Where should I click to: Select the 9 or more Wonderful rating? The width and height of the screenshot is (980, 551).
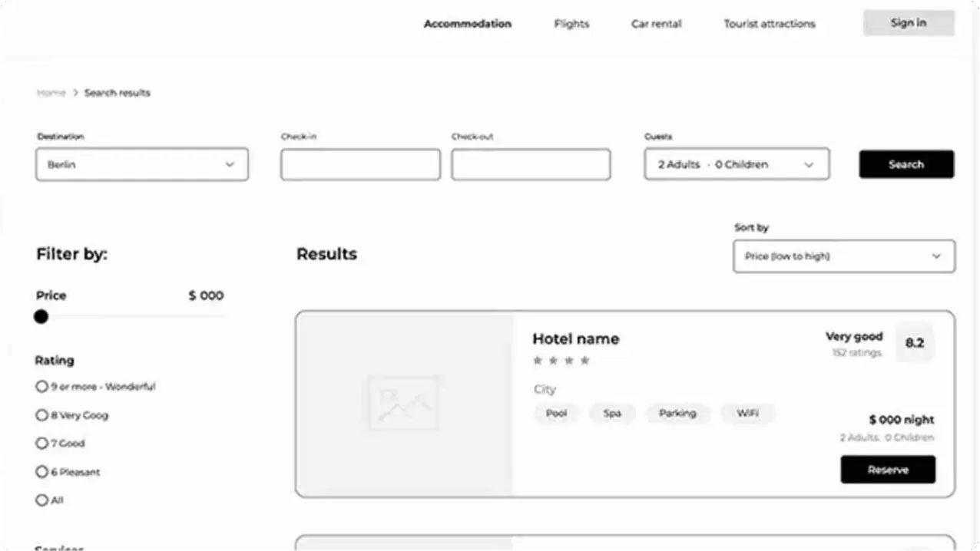coord(41,387)
